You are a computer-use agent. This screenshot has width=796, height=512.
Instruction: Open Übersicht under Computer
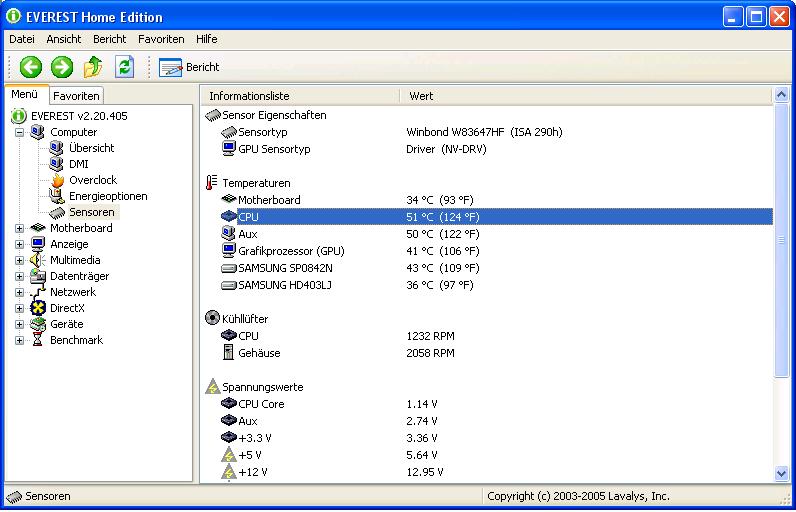pyautogui.click(x=91, y=148)
